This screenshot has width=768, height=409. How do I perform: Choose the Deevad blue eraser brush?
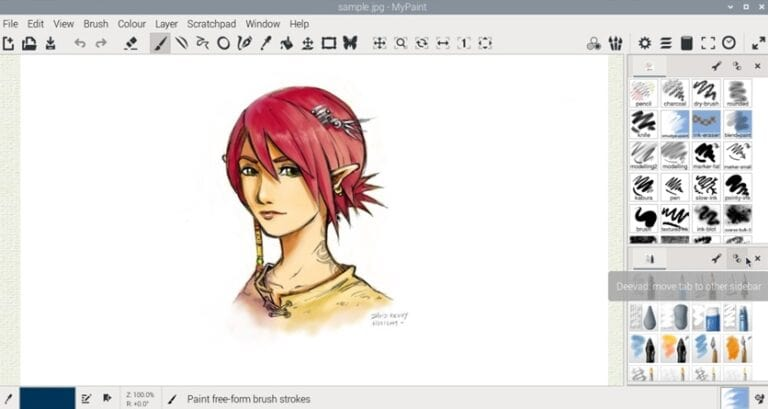point(706,317)
